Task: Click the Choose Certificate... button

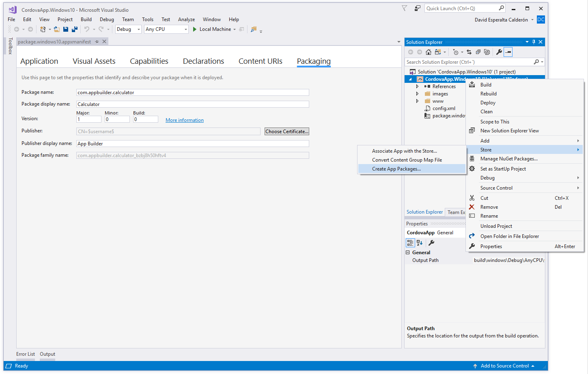Action: [x=287, y=132]
